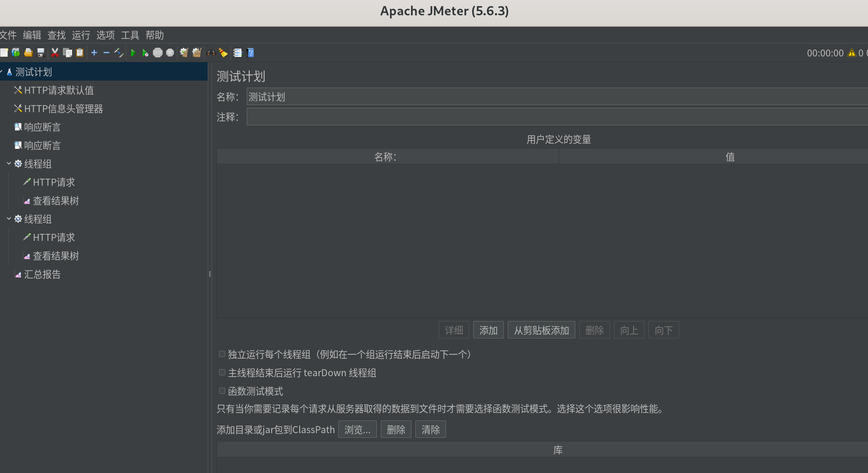Click the warning triangle error indicator
Image resolution: width=868 pixels, height=473 pixels.
(852, 53)
